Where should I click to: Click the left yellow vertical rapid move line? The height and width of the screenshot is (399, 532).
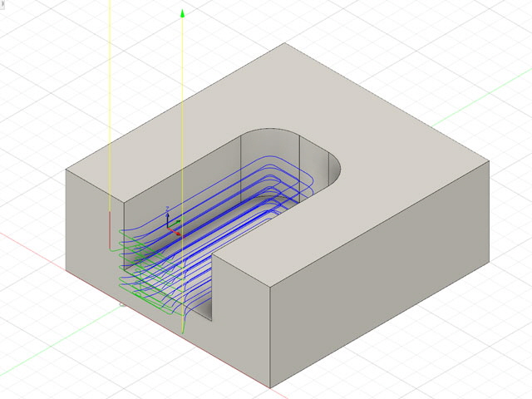point(111,100)
